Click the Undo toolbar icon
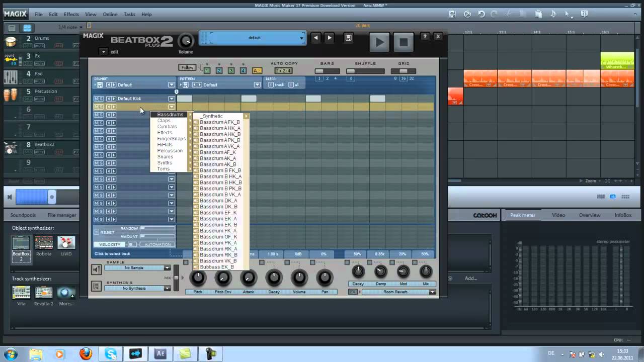Image resolution: width=644 pixels, height=362 pixels. click(x=481, y=15)
